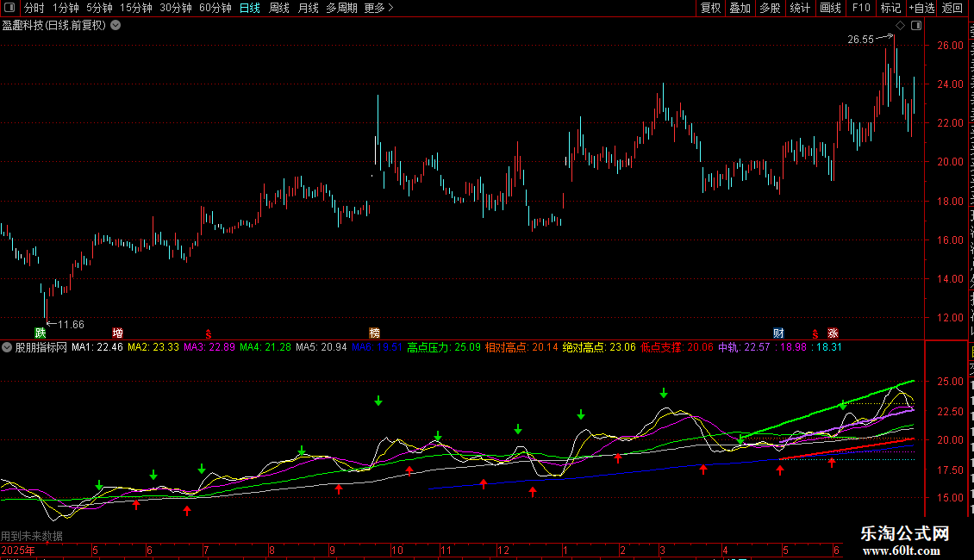Switch to 分时 intraday view

click(x=34, y=8)
